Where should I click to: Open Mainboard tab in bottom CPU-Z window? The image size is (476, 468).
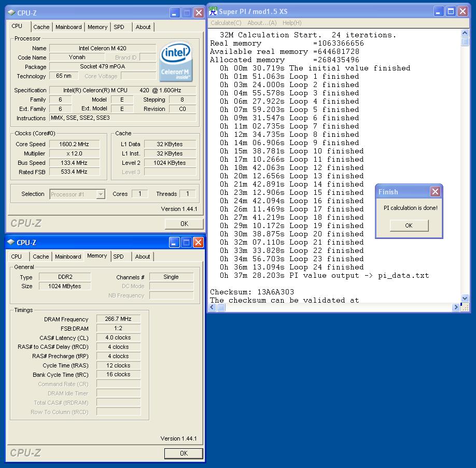click(68, 257)
